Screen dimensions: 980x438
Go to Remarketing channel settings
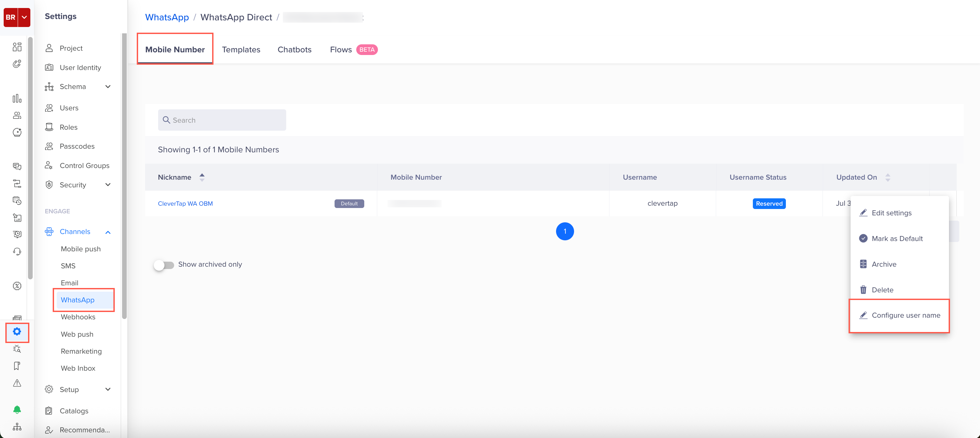point(81,351)
